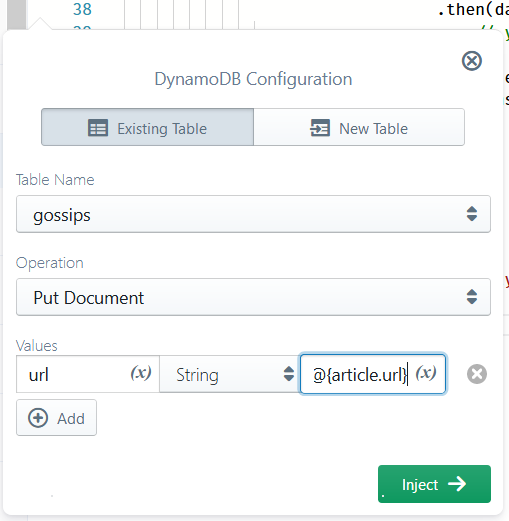Open the Operation dropdown showing Put Document
This screenshot has width=509, height=521.
coord(253,297)
